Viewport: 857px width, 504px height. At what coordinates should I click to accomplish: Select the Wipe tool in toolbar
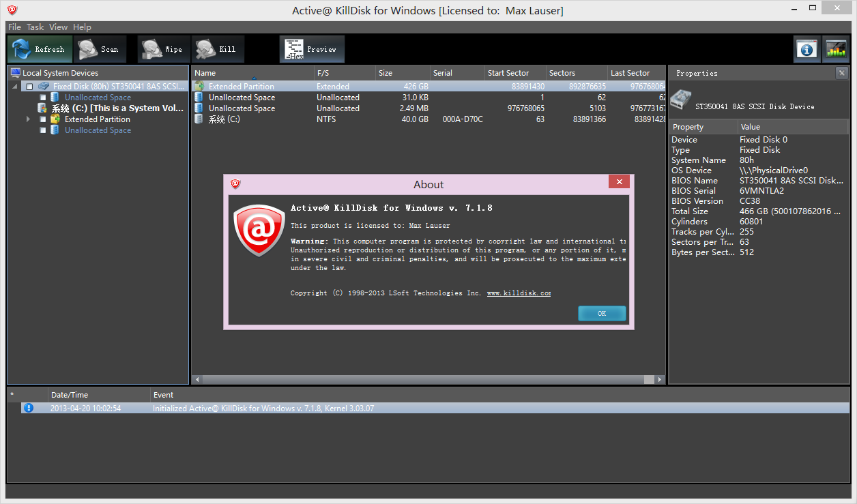pyautogui.click(x=164, y=49)
